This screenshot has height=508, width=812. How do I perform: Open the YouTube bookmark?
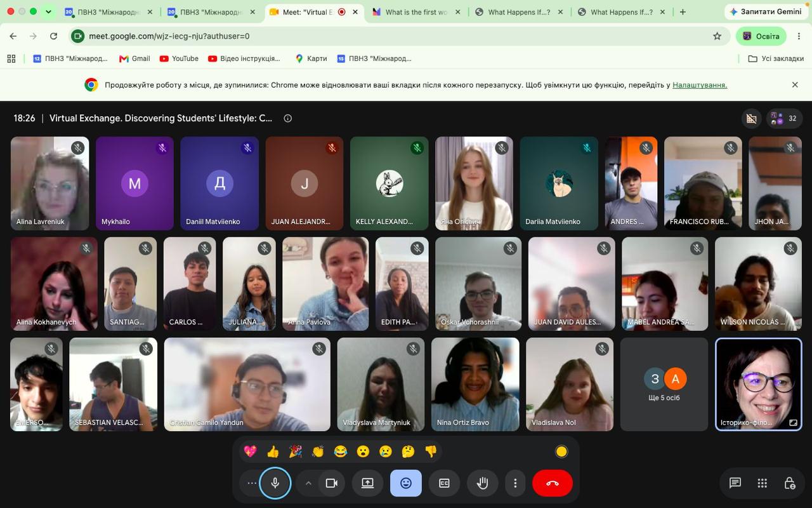179,58
